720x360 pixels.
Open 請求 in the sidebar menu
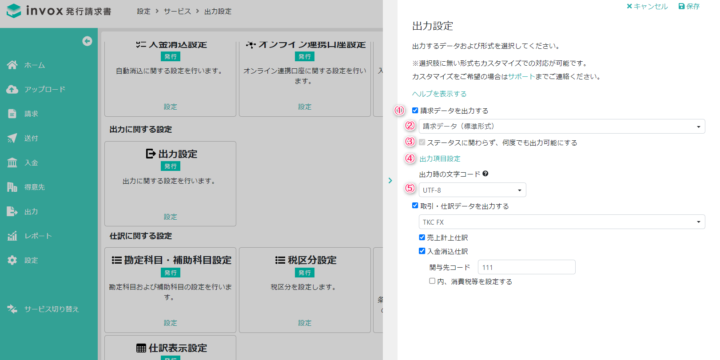31,114
